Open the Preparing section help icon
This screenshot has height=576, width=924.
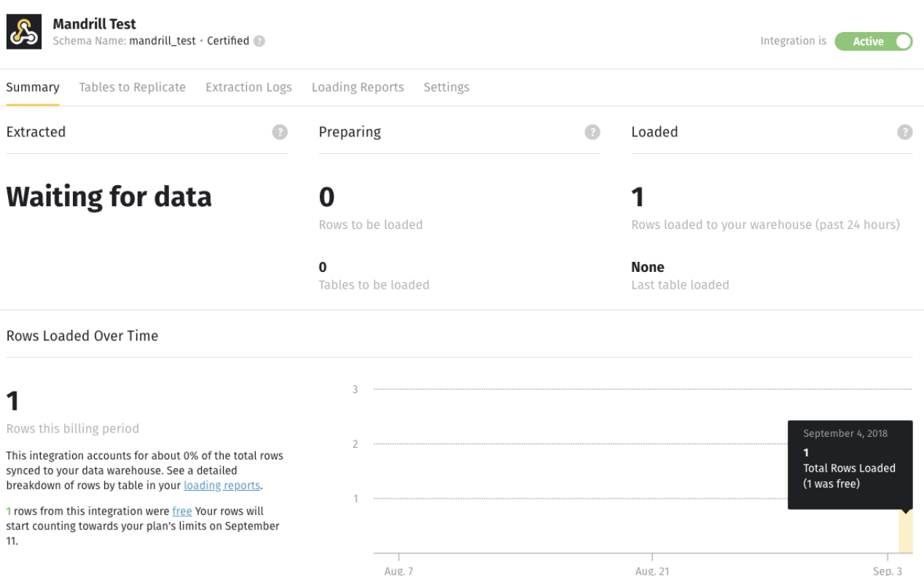pyautogui.click(x=592, y=132)
